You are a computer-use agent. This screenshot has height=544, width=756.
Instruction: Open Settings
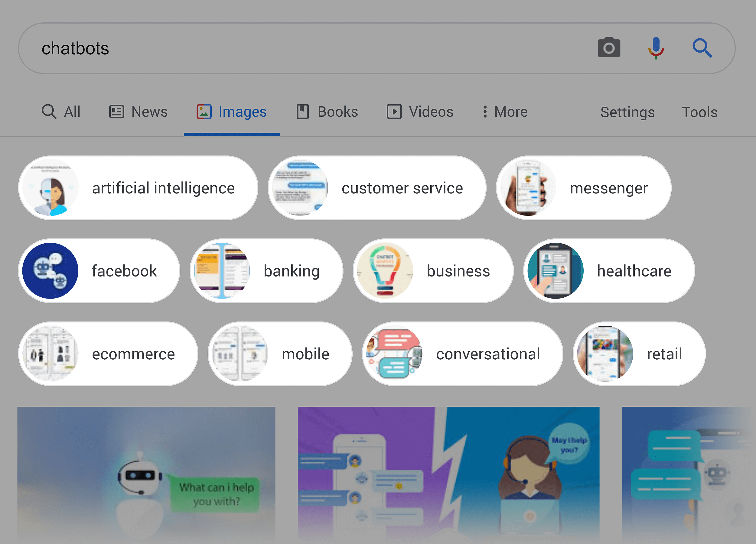(627, 112)
